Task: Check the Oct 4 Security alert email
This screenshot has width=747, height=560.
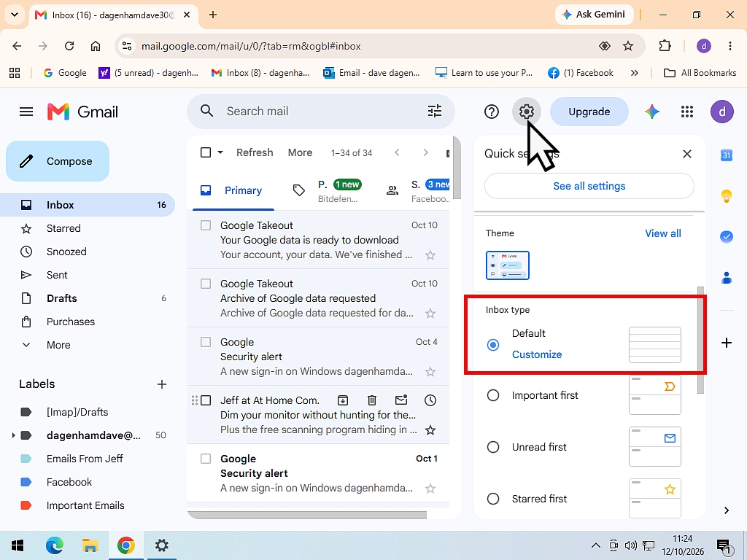Action: tap(206, 342)
